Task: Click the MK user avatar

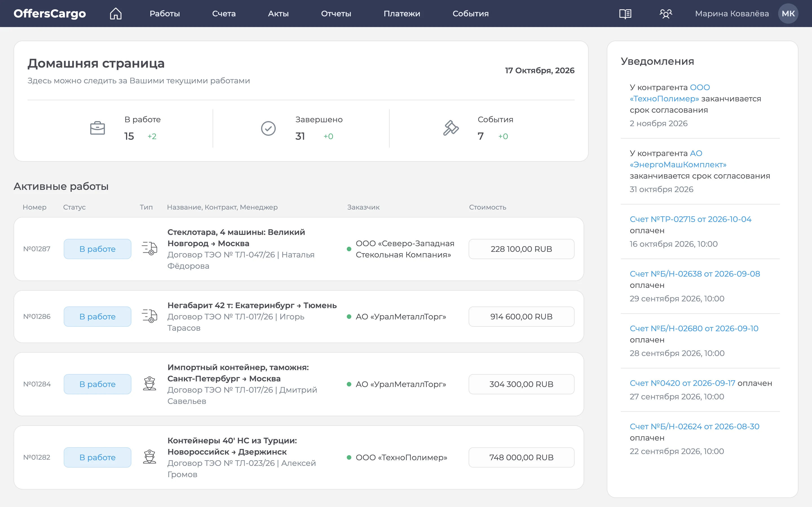Action: pyautogui.click(x=788, y=14)
